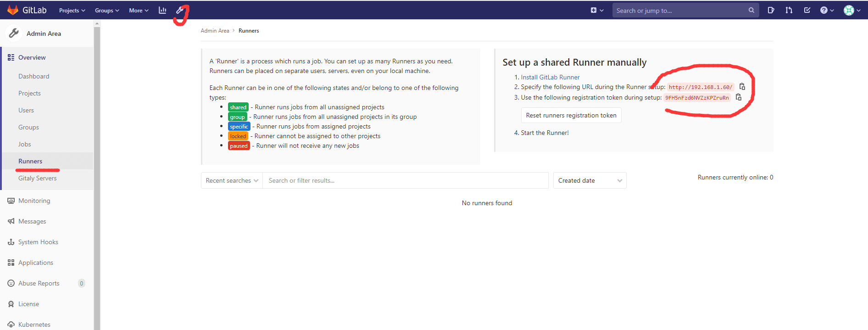
Task: Click the Search or filter results field
Action: pyautogui.click(x=405, y=180)
